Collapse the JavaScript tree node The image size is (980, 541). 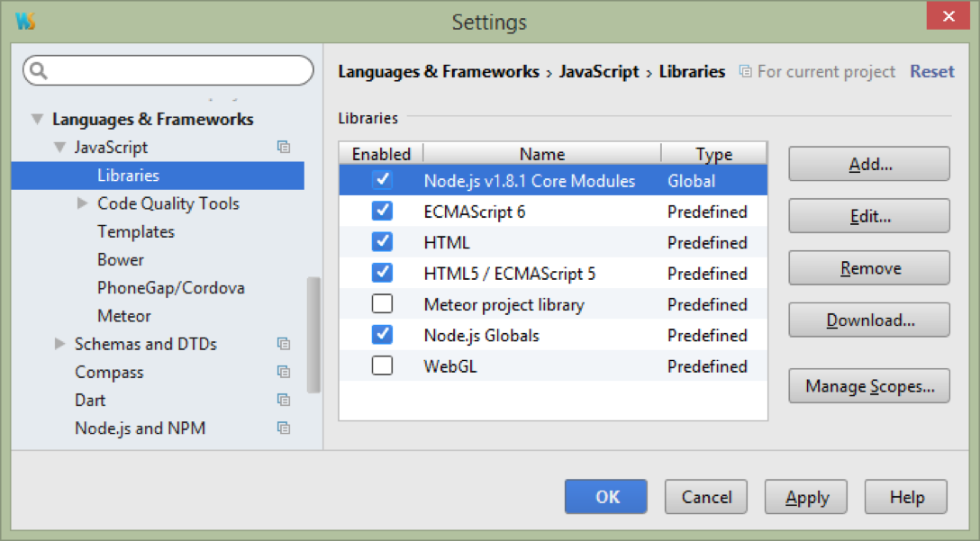[60, 148]
